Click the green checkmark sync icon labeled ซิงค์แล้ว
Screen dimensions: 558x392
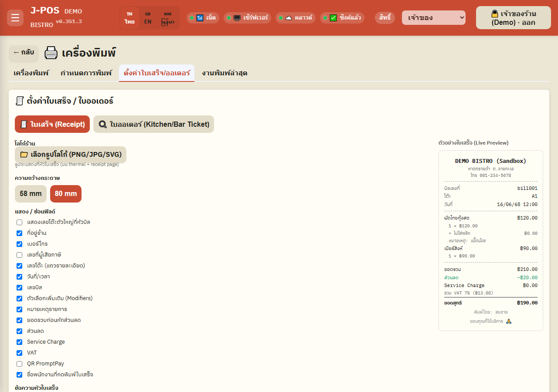(x=333, y=18)
